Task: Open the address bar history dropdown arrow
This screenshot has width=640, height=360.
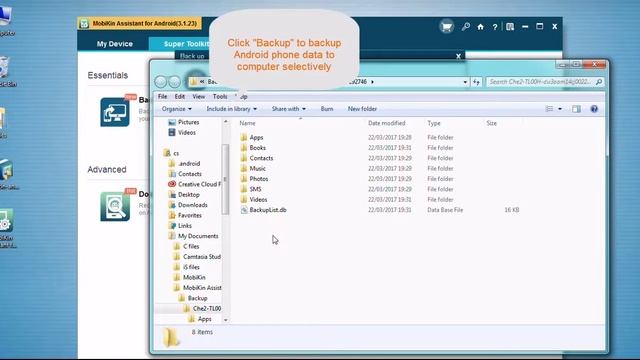Action: [465, 82]
